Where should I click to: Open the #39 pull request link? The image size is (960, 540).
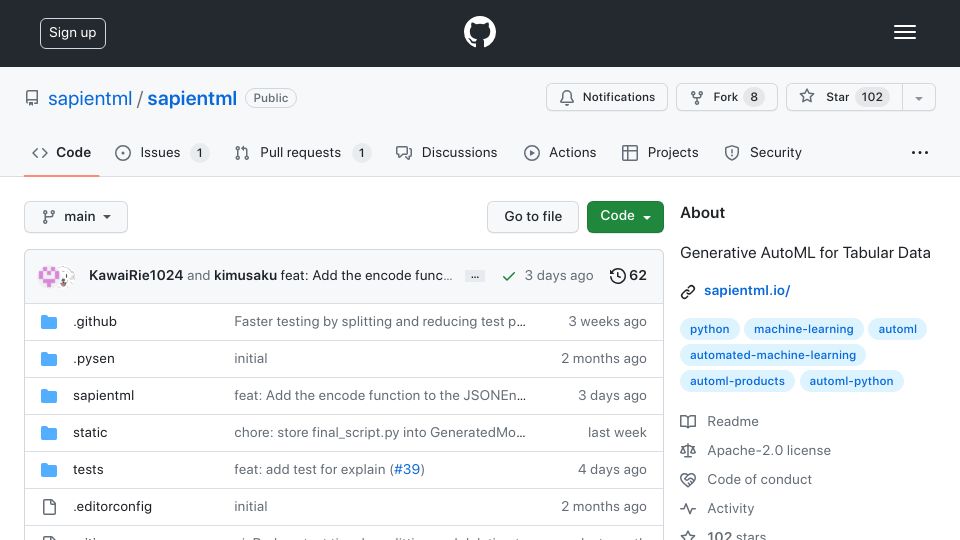pos(407,470)
